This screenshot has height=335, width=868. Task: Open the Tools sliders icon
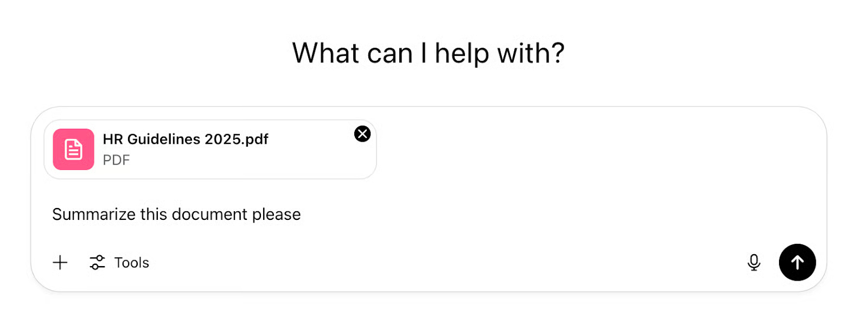[x=97, y=263]
